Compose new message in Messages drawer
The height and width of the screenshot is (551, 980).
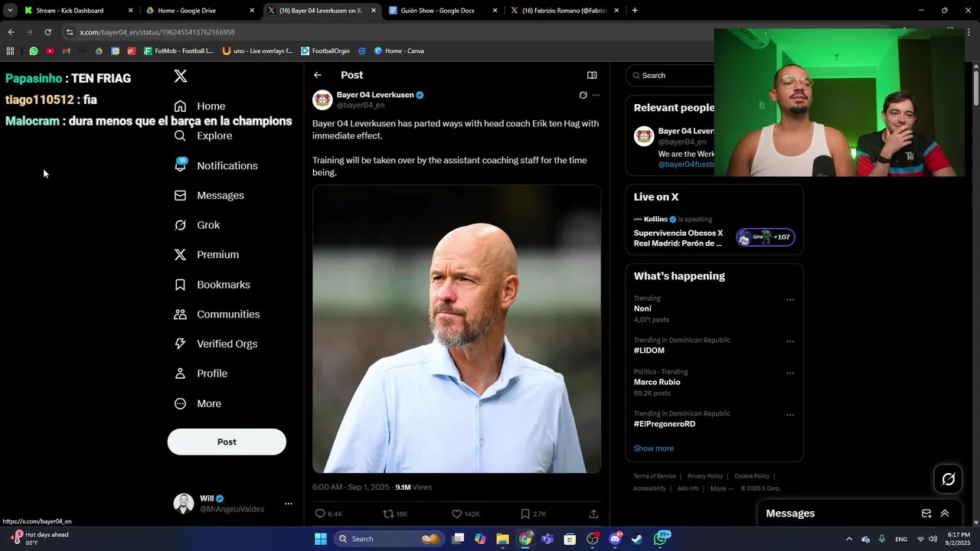(x=926, y=514)
